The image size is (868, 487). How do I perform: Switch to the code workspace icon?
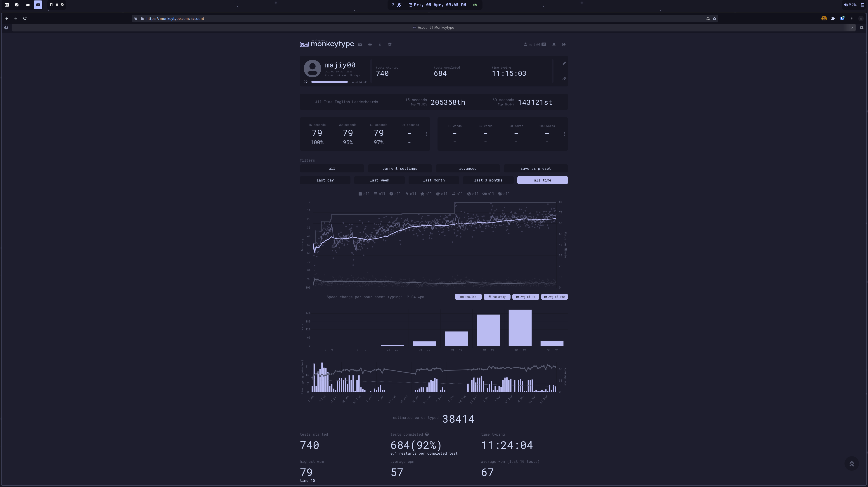point(7,5)
